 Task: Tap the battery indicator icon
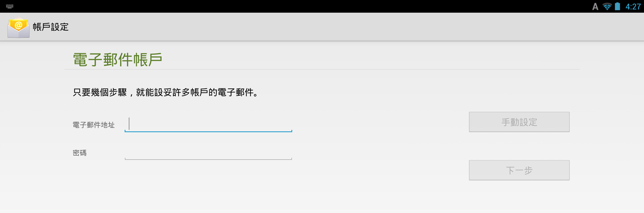pos(618,6)
